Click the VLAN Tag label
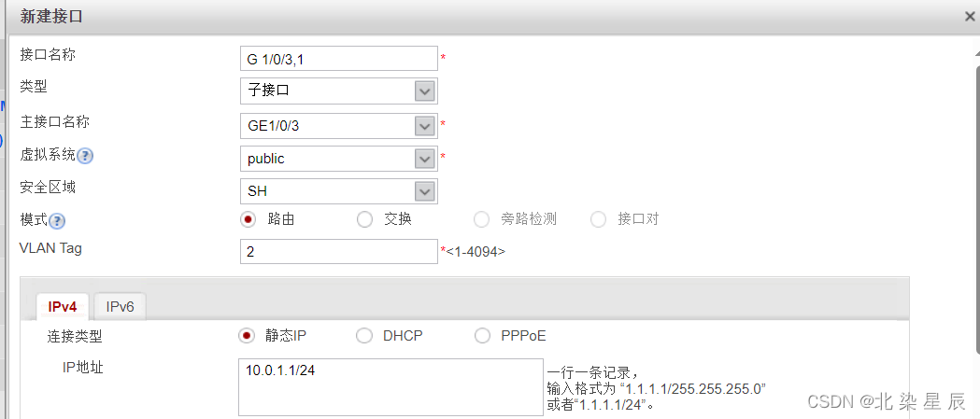 point(50,248)
